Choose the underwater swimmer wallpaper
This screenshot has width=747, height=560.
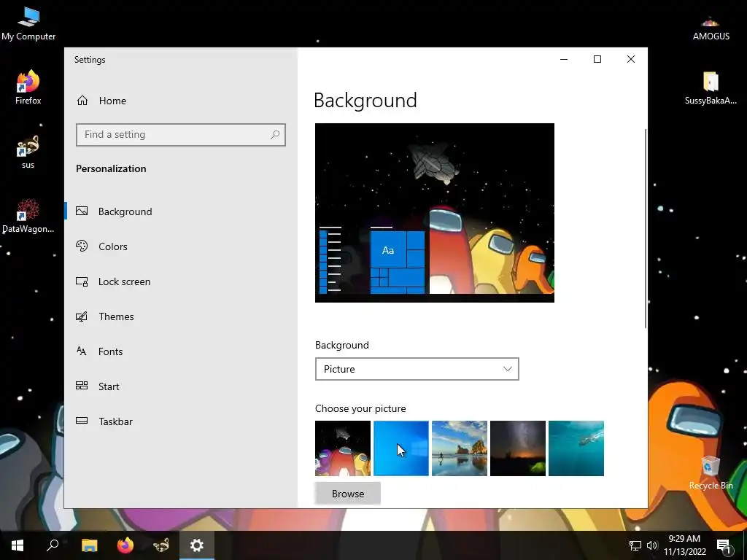click(576, 448)
